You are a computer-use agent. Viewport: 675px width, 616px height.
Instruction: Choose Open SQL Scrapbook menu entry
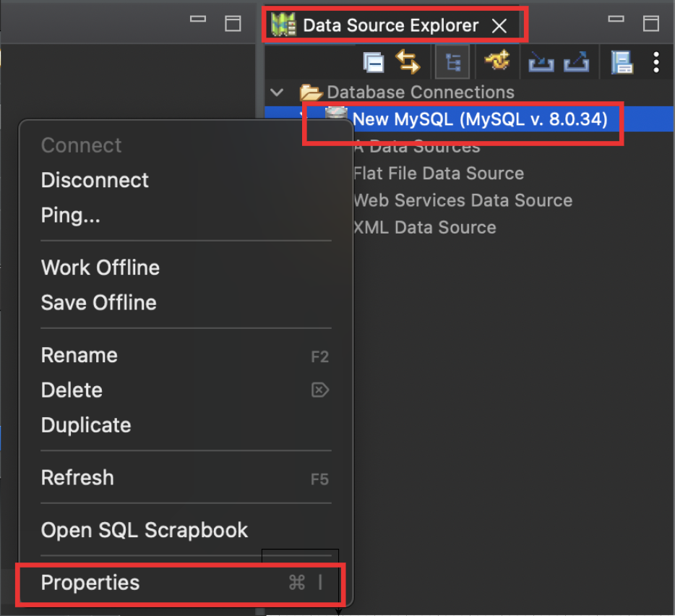[186, 530]
